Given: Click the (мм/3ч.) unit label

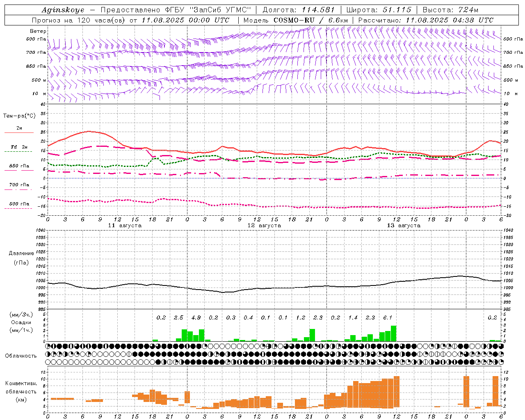Looking at the screenshot, I should (21, 315).
